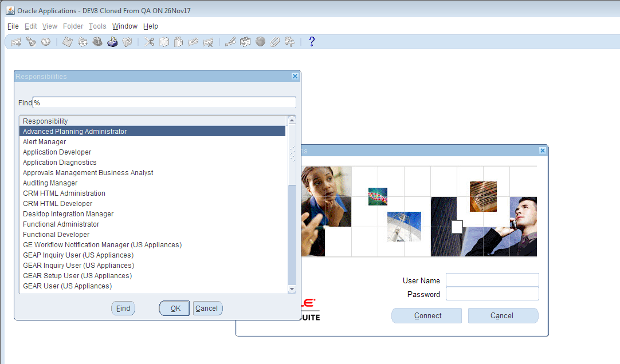The height and width of the screenshot is (364, 620).
Task: Click the Attachments paperclip icon
Action: tap(275, 42)
